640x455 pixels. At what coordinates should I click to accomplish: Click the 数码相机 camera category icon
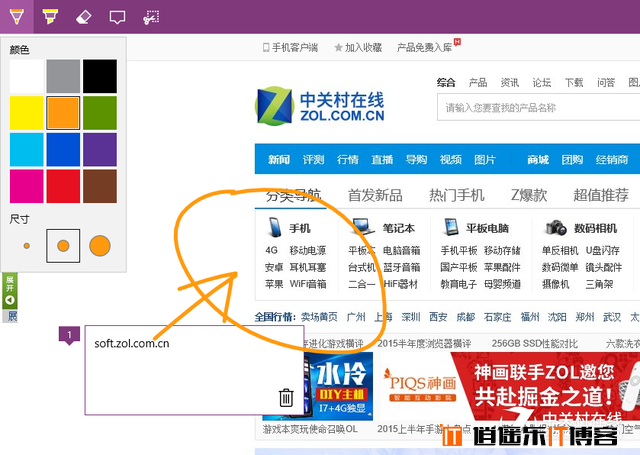[556, 228]
